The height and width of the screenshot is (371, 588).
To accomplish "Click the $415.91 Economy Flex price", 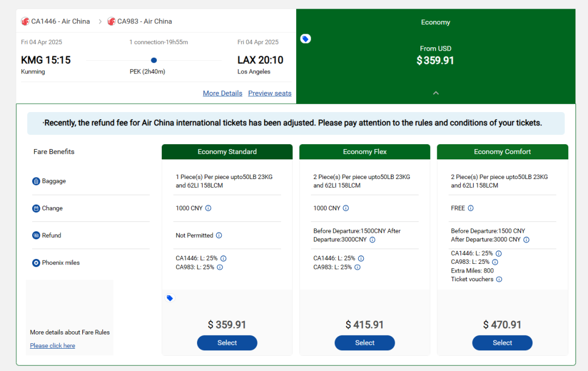I will pos(365,325).
